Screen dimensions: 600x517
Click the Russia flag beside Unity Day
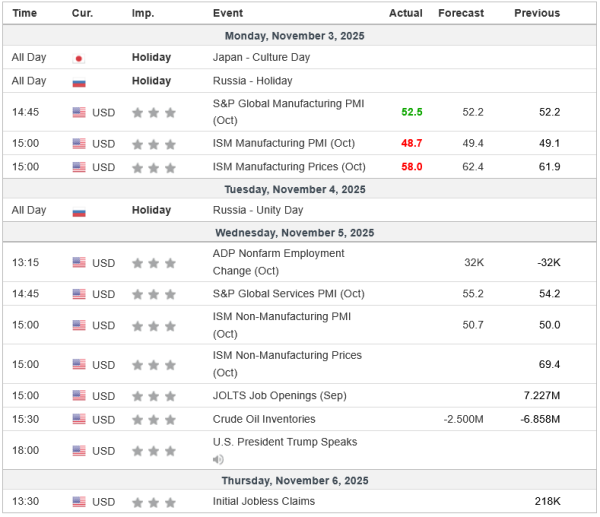pos(79,212)
